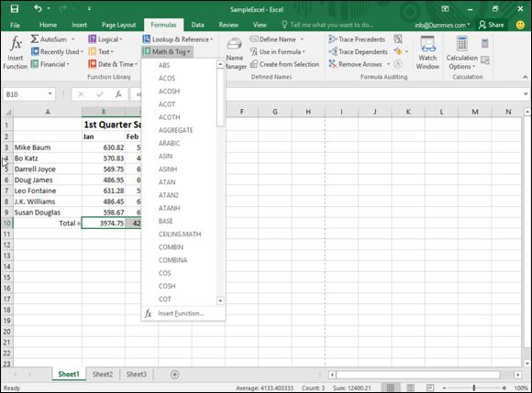Switch to Normal view in status bar
Image resolution: width=532 pixels, height=393 pixels.
[391, 388]
